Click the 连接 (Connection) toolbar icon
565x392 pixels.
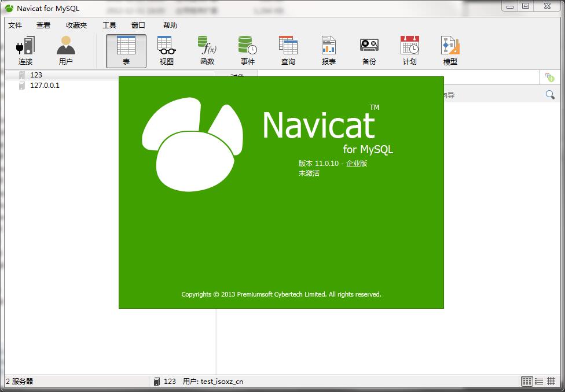[25, 50]
